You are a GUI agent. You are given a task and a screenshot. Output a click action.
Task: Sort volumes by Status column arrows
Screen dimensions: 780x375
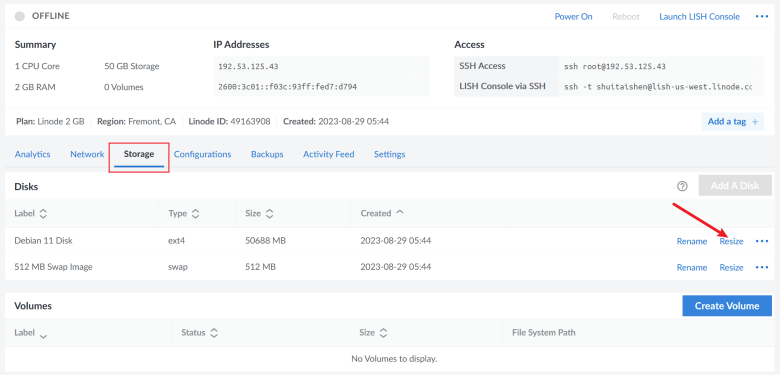pyautogui.click(x=214, y=333)
